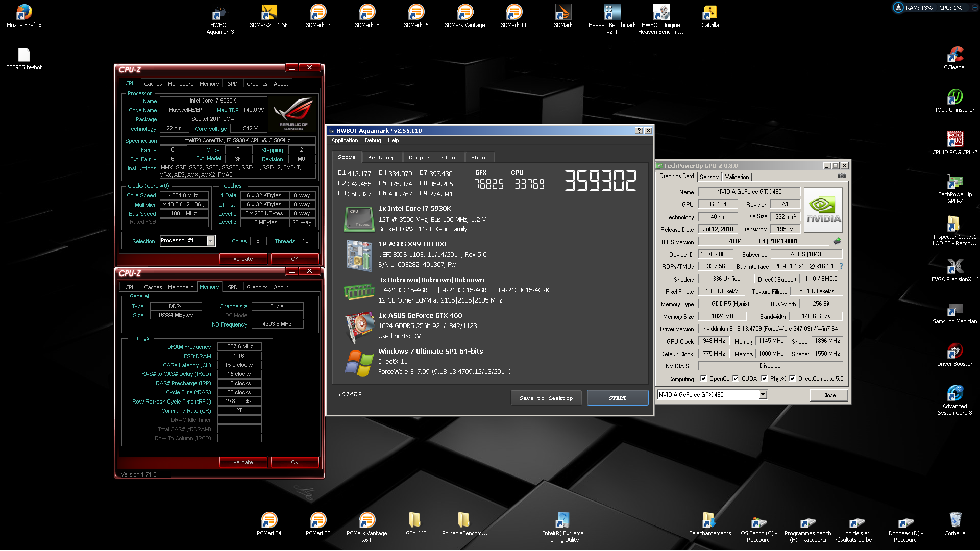The image size is (980, 551).
Task: Open 3DMark2001 SE shortcut
Action: point(269,16)
